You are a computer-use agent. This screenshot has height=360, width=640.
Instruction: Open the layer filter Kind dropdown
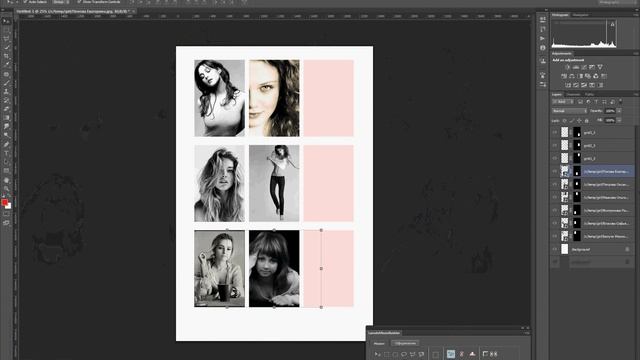[563, 101]
